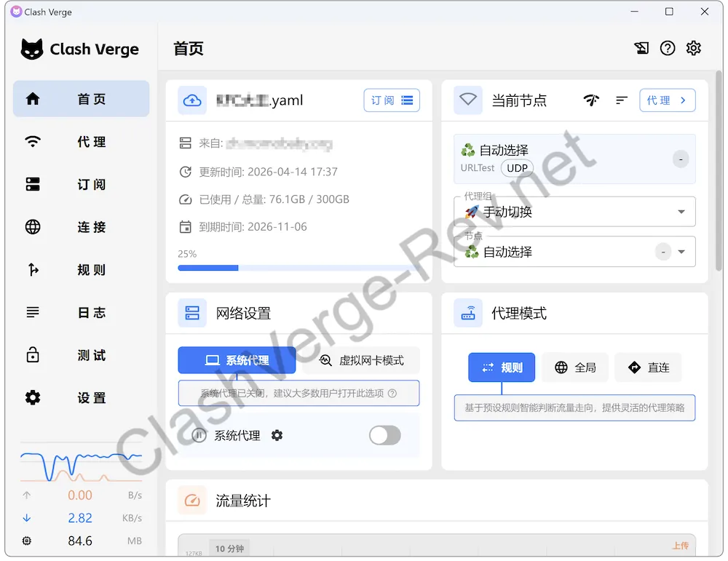The height and width of the screenshot is (561, 728).
Task: Expand the 节点 自动选择 dropdown
Action: coord(574,252)
